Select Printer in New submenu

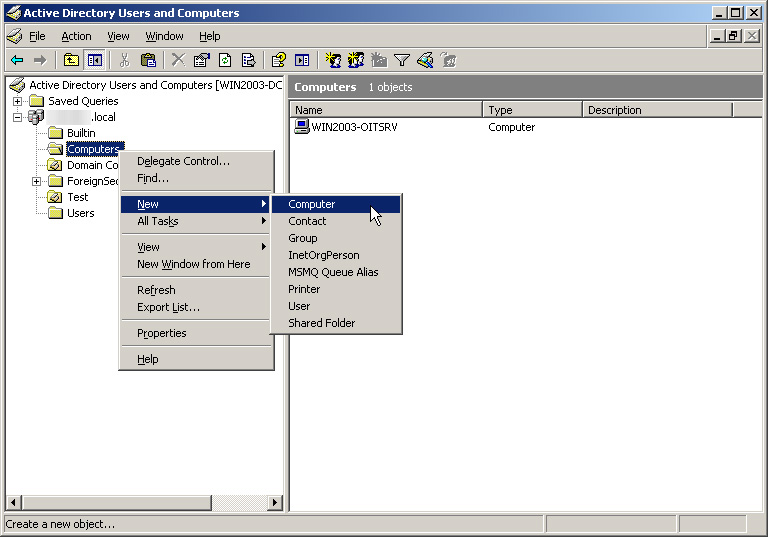(x=336, y=289)
